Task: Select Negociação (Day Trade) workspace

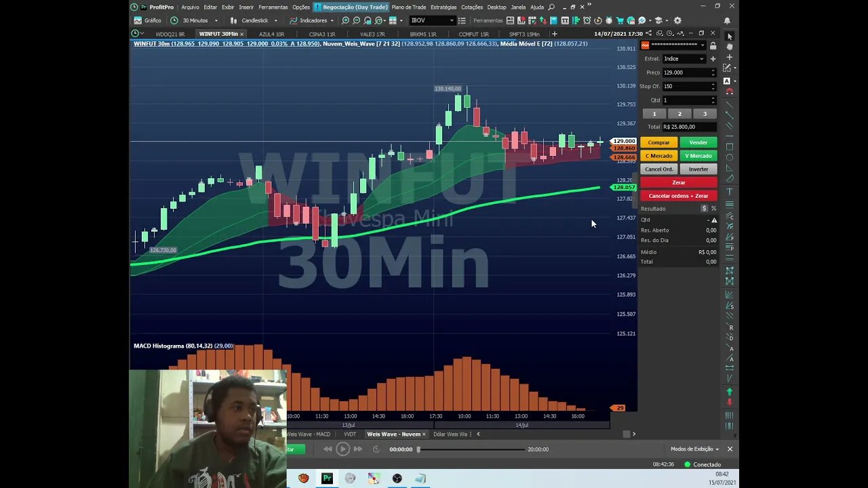Action: point(351,7)
